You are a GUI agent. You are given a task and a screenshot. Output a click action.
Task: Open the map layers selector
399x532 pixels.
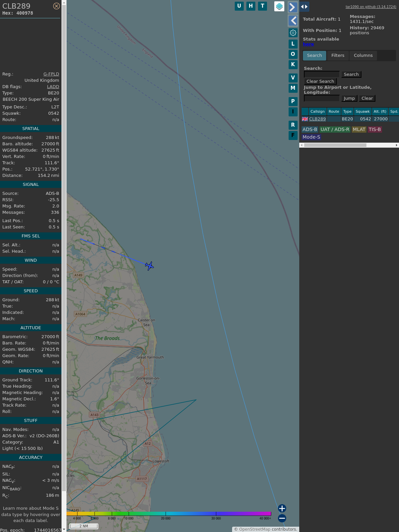pyautogui.click(x=279, y=6)
